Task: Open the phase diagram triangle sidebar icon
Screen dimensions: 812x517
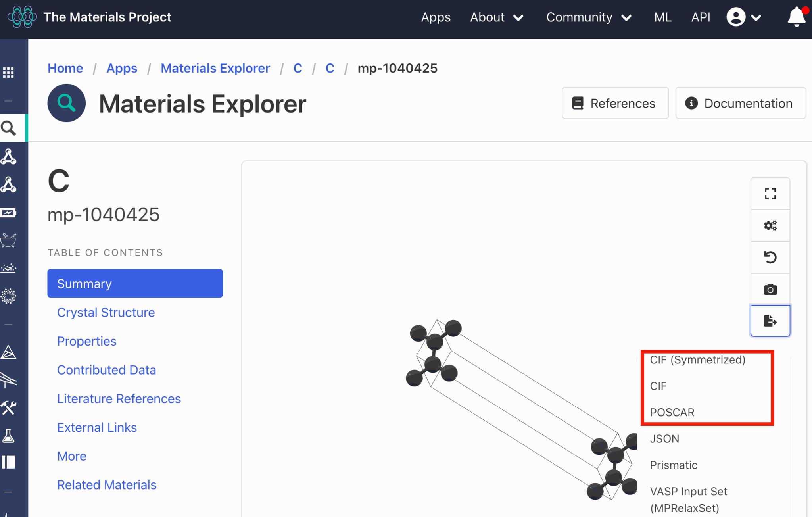Action: tap(8, 352)
